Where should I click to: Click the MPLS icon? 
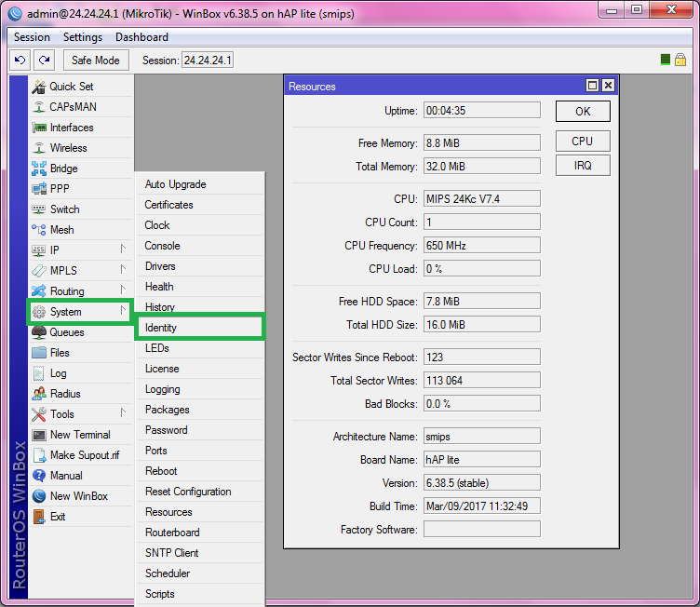pos(39,271)
